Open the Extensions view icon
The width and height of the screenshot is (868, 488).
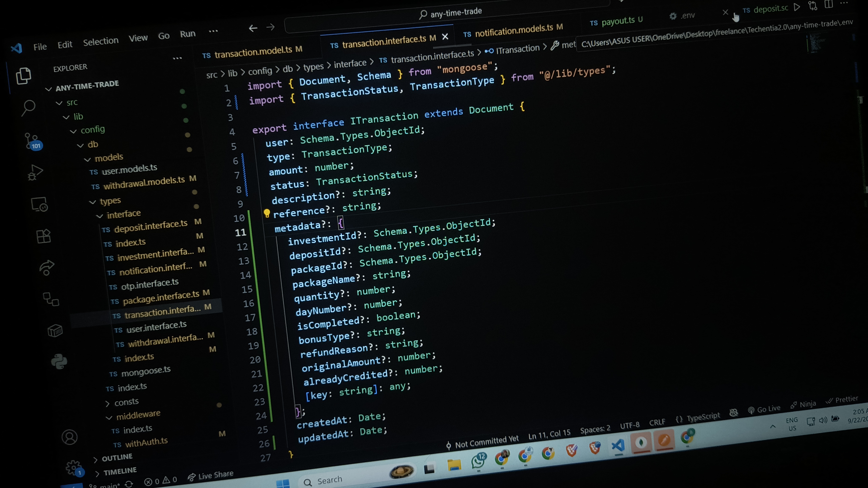click(43, 236)
